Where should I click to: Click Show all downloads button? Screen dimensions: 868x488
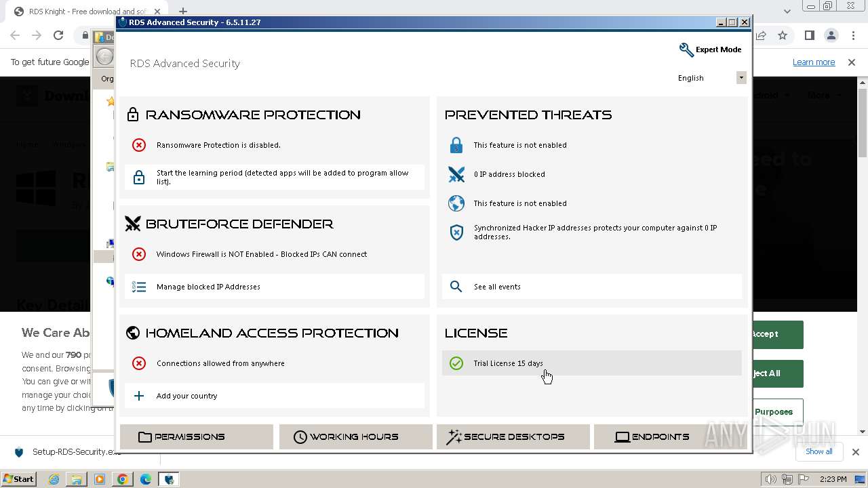pyautogui.click(x=818, y=451)
